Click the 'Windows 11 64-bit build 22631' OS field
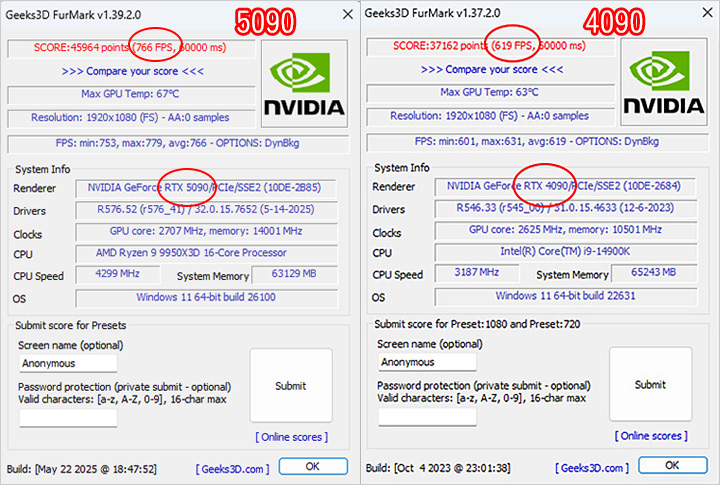 (566, 296)
